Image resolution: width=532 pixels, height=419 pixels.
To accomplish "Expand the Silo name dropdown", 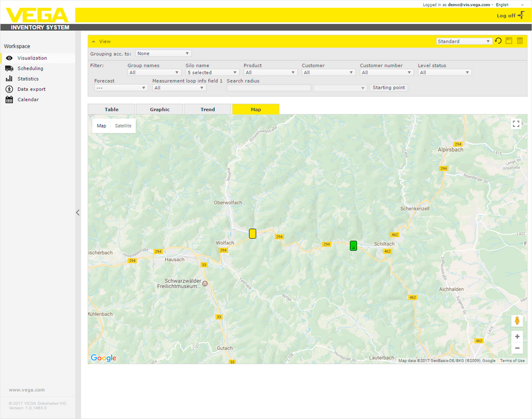I will (x=212, y=73).
